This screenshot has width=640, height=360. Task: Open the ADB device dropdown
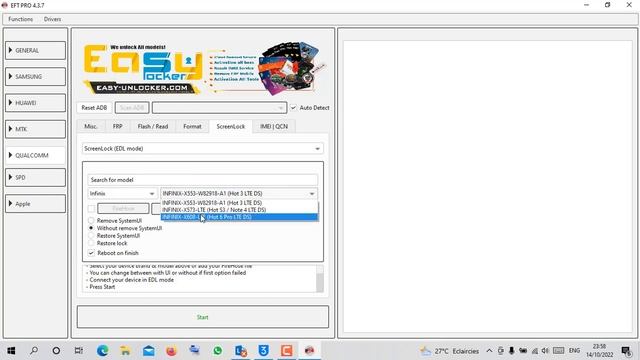pyautogui.click(x=219, y=108)
